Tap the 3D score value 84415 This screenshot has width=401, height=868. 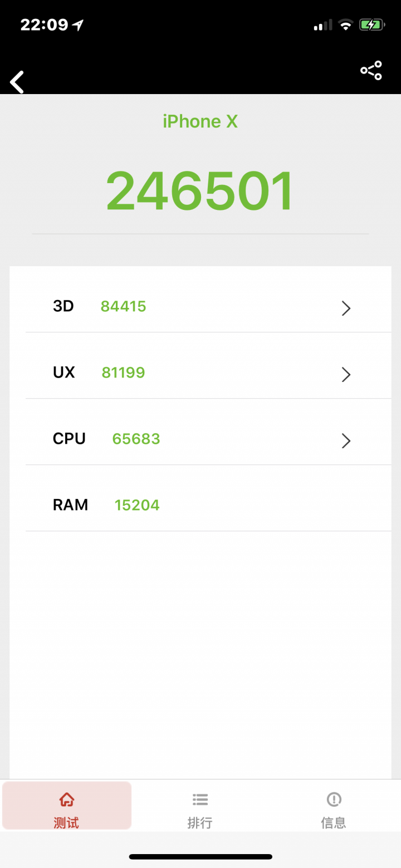(x=123, y=306)
